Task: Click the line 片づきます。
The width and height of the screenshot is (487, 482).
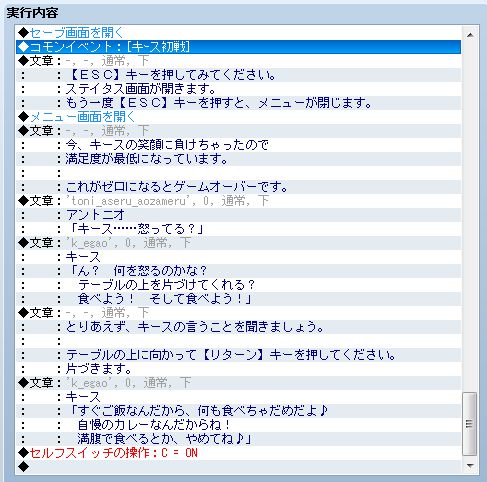Action: tap(238, 369)
